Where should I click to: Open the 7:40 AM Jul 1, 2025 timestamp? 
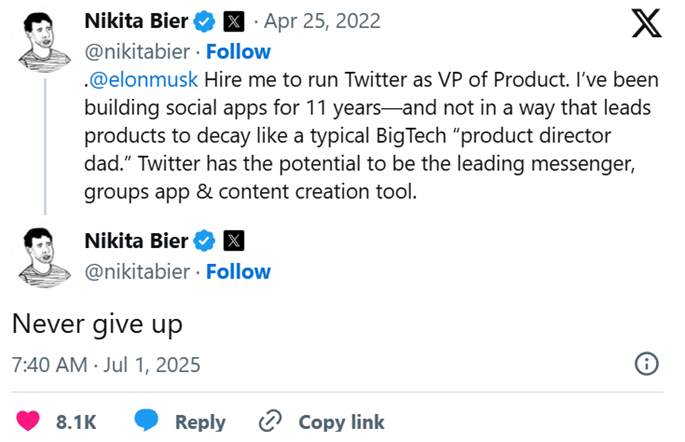coord(106,365)
